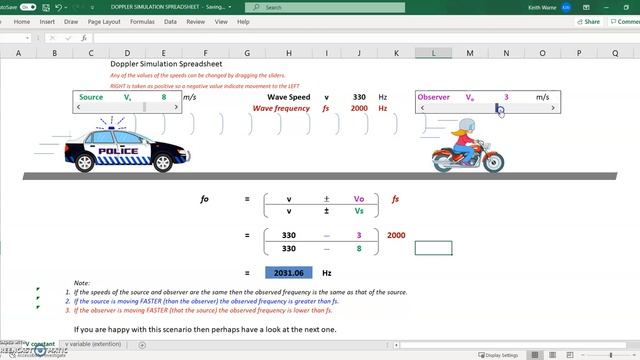Click the Source speed slider thumb
The height and width of the screenshot is (360, 640).
[144, 107]
